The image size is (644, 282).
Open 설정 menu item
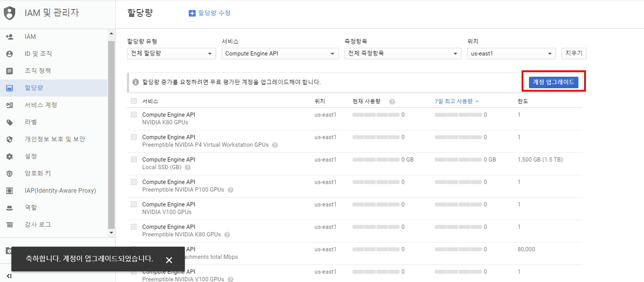coord(54,156)
